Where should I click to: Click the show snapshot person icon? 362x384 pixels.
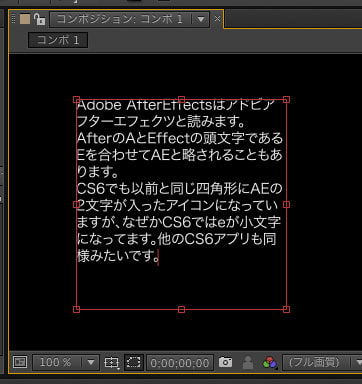[248, 362]
